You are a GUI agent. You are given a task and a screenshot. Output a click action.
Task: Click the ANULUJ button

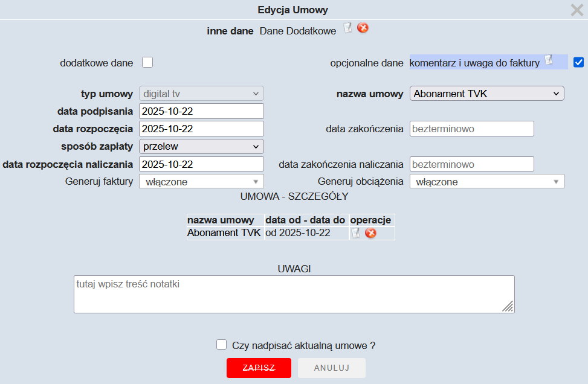(331, 368)
